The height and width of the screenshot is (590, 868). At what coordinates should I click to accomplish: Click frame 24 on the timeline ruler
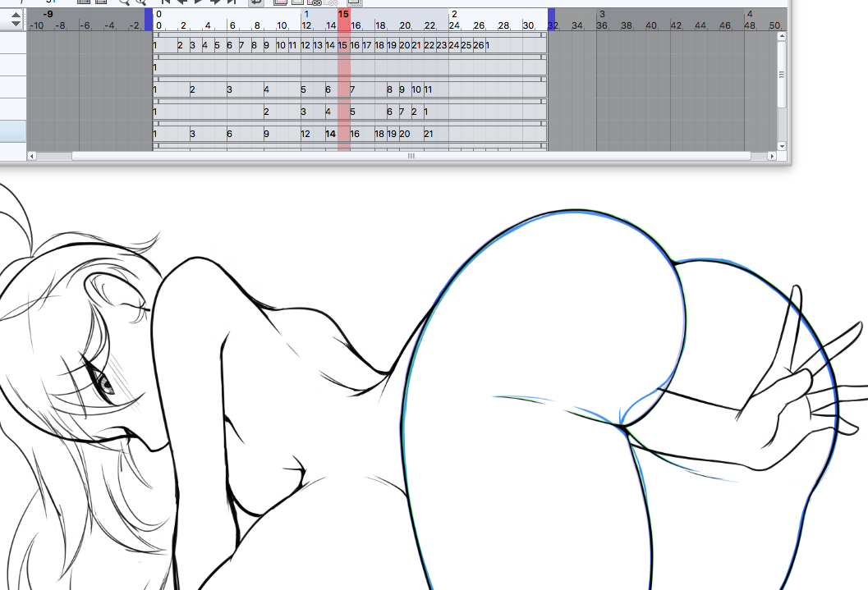454,25
